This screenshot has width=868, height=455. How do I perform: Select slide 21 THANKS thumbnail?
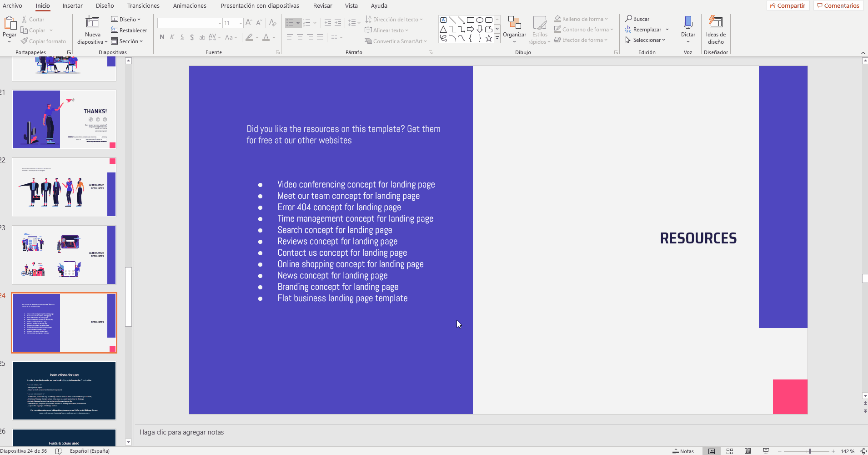(64, 119)
